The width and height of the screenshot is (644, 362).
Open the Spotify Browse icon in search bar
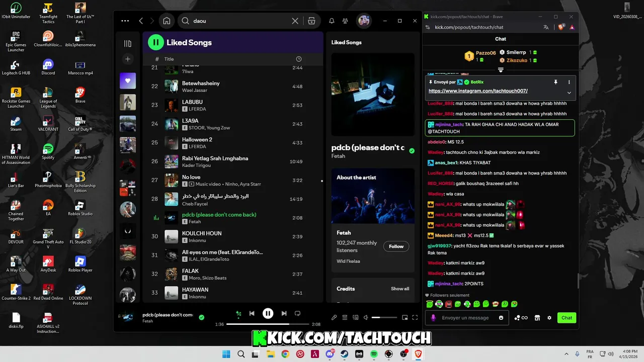coord(311,21)
